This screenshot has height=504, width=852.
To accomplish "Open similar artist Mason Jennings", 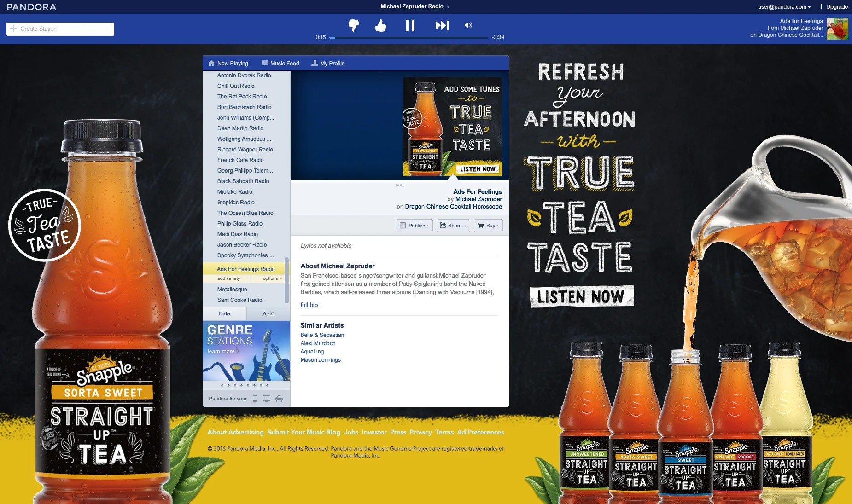I will tap(321, 360).
